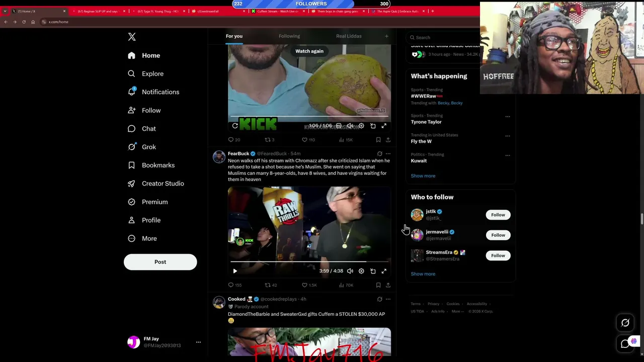
Task: Expand the More item in the sidebar
Action: pyautogui.click(x=142, y=238)
